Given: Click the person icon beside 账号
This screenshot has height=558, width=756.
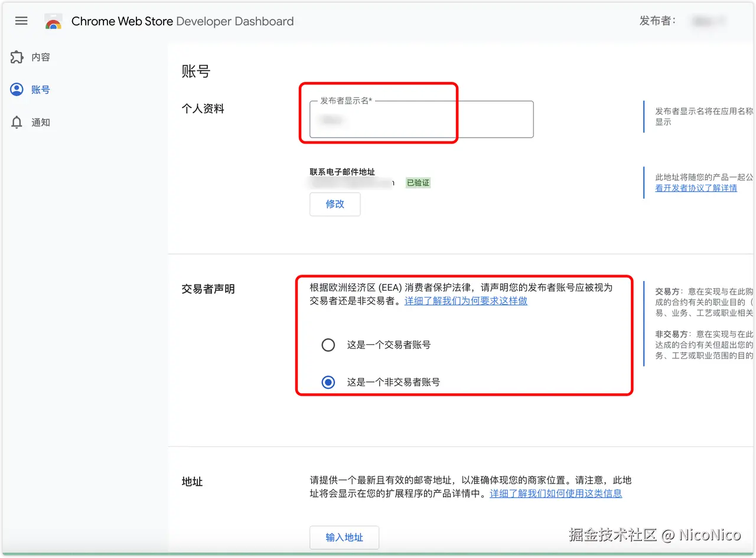Looking at the screenshot, I should coord(18,89).
